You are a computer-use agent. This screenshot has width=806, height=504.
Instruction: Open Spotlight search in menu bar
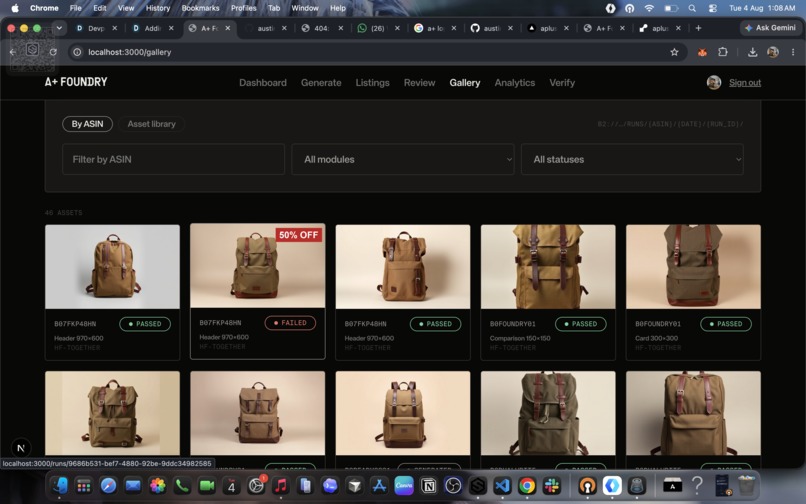692,8
